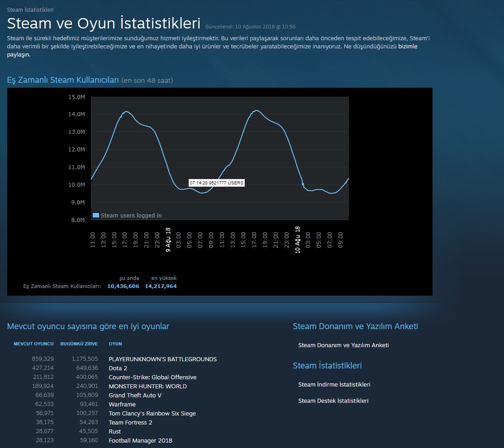Open MONSTER HUNTER: WORLD link
This screenshot has height=448, width=504.
pyautogui.click(x=147, y=386)
